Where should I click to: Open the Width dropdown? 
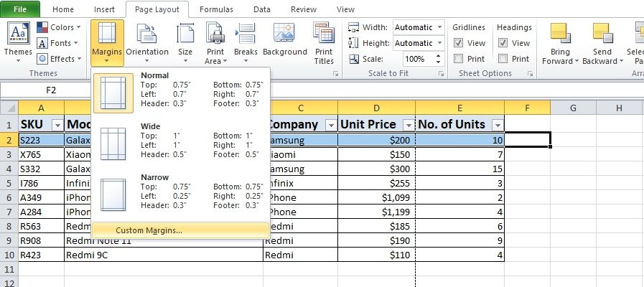click(440, 27)
